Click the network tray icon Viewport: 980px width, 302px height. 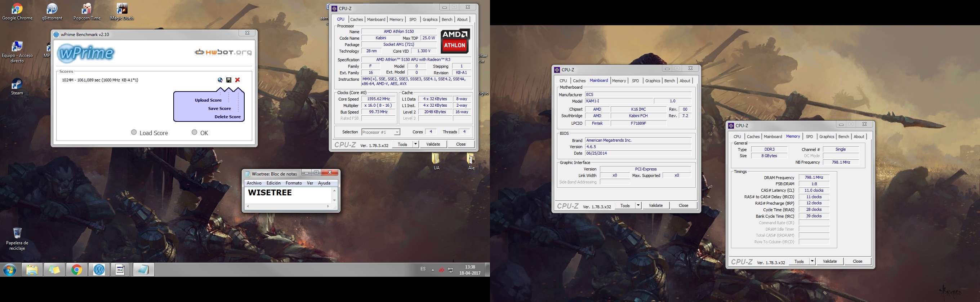point(450,270)
